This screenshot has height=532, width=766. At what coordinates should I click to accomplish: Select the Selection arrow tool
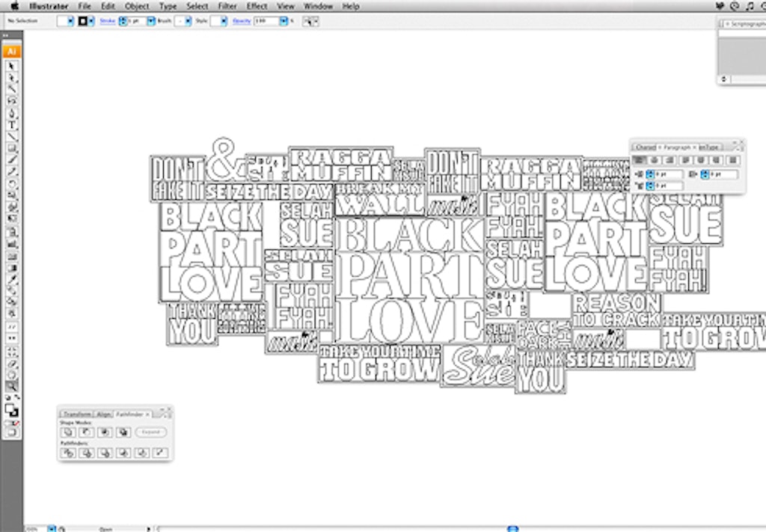(x=12, y=67)
